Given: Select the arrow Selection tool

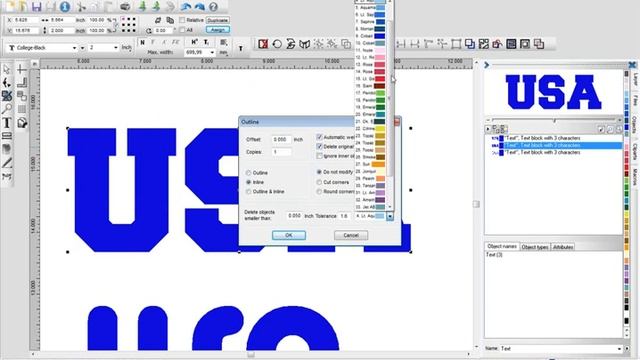Looking at the screenshot, I should coord(7,69).
